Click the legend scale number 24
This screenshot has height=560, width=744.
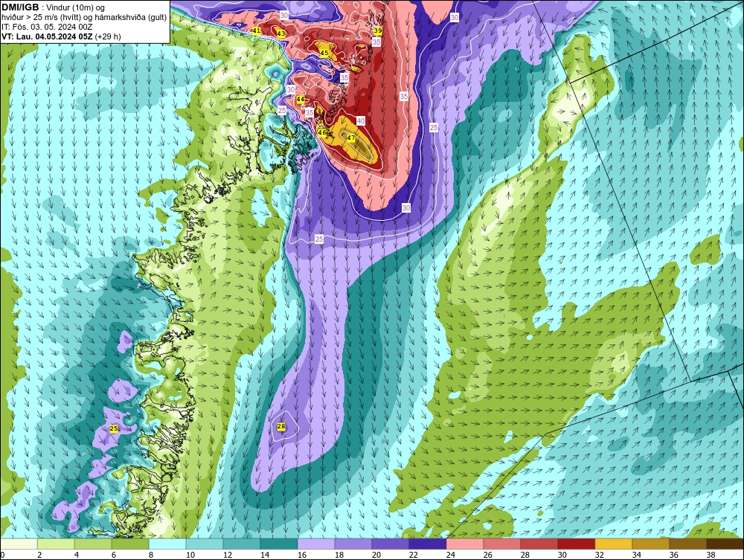click(x=450, y=555)
